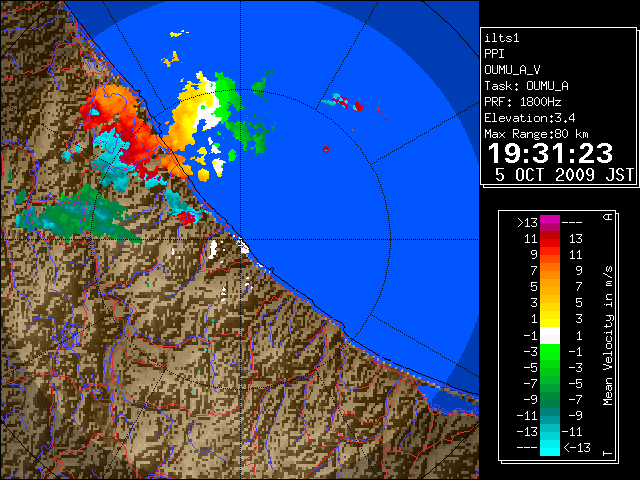Click the 'ilts1' label in info box

[502, 38]
